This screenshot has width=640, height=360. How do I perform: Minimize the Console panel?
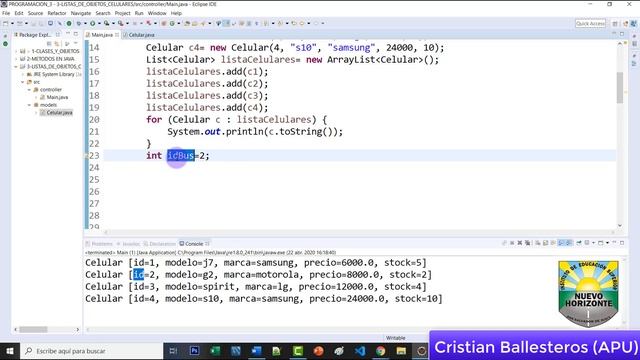tap(614, 242)
